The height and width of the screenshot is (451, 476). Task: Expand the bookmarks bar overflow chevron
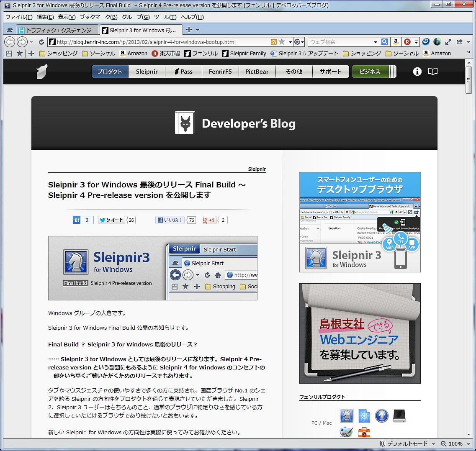[469, 52]
